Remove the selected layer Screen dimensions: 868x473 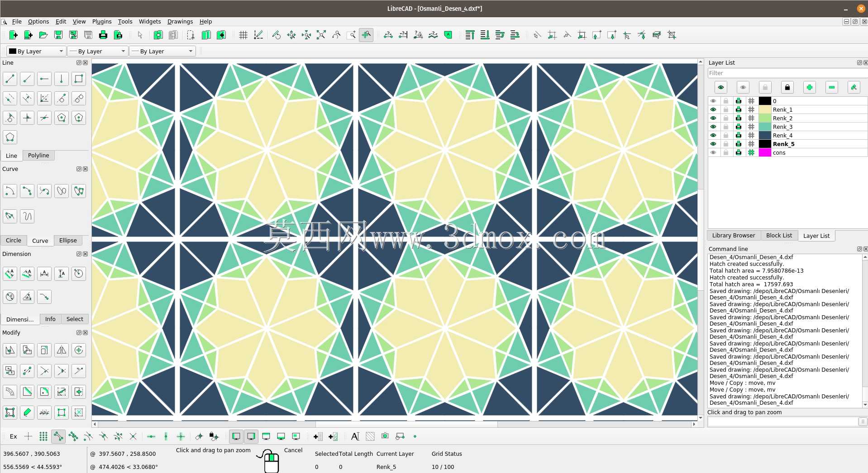click(x=832, y=87)
